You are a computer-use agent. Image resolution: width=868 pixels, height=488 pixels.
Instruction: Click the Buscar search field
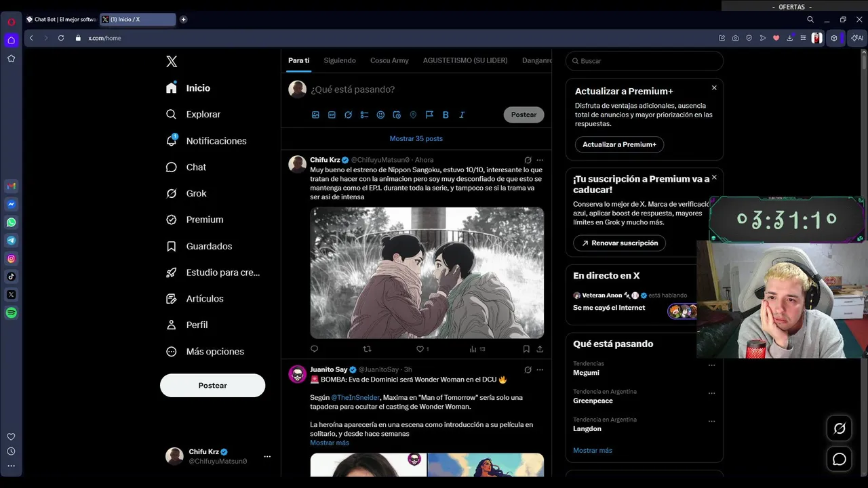point(644,61)
